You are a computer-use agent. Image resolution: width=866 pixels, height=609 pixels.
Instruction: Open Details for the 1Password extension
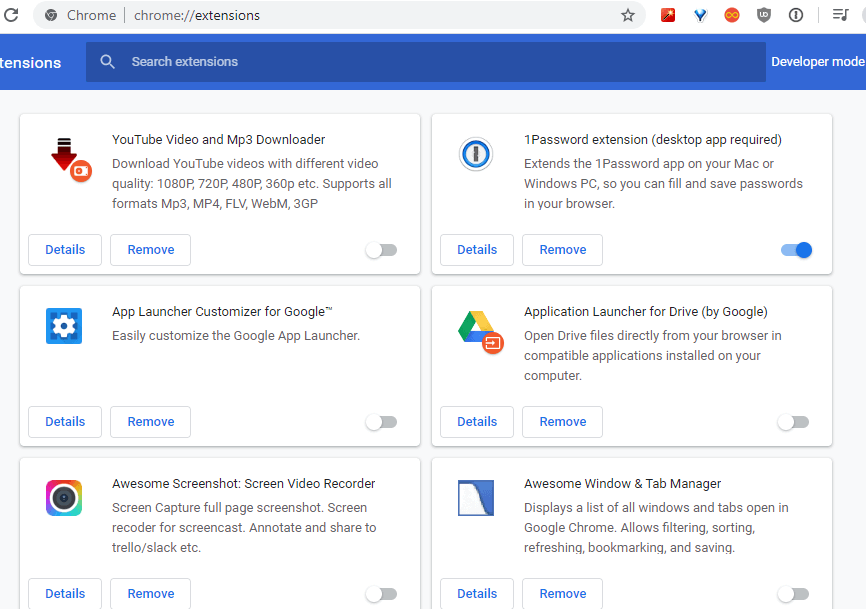coord(476,249)
